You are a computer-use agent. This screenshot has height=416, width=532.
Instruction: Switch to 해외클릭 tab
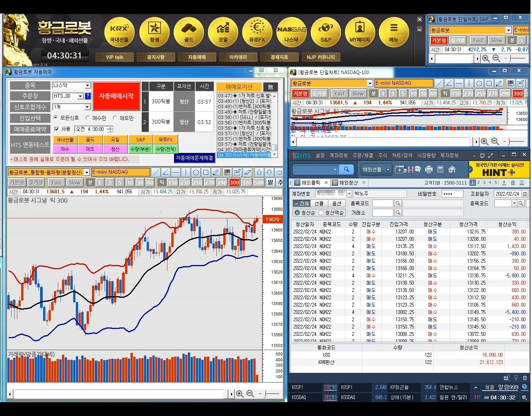pyautogui.click(x=310, y=183)
